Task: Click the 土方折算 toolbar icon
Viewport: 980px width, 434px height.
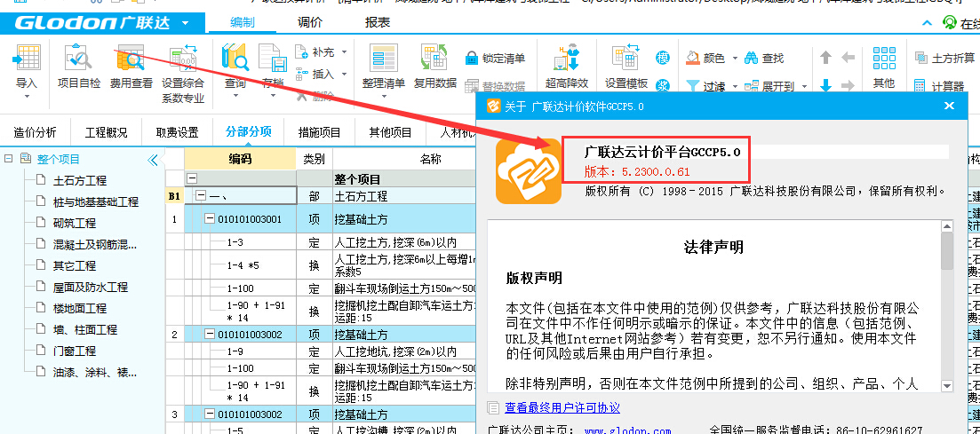Action: click(x=920, y=58)
